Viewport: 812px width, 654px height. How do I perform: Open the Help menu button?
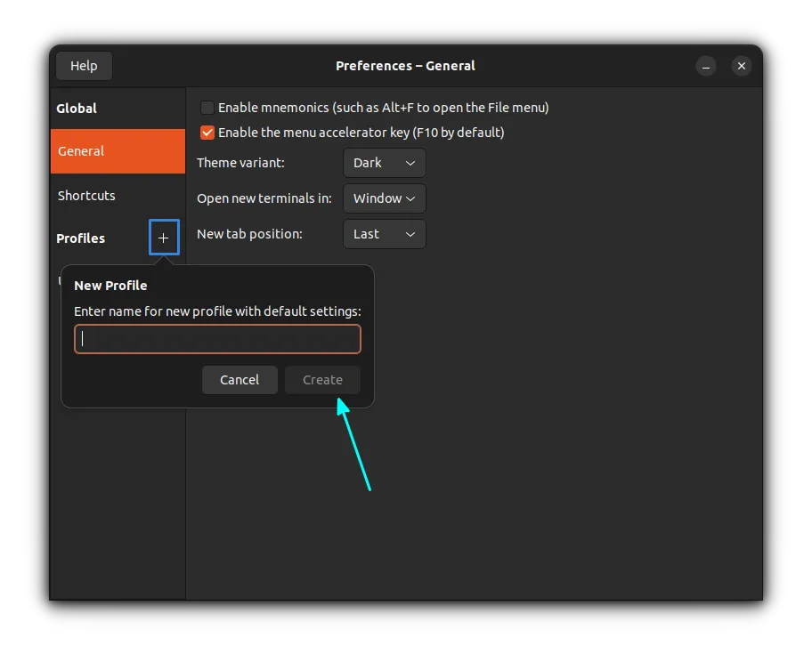[84, 65]
